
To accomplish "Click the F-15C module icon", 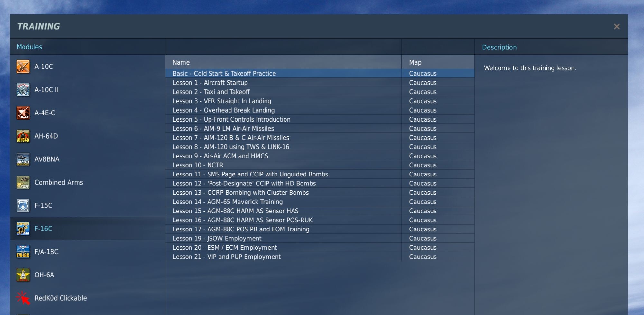I will [23, 205].
